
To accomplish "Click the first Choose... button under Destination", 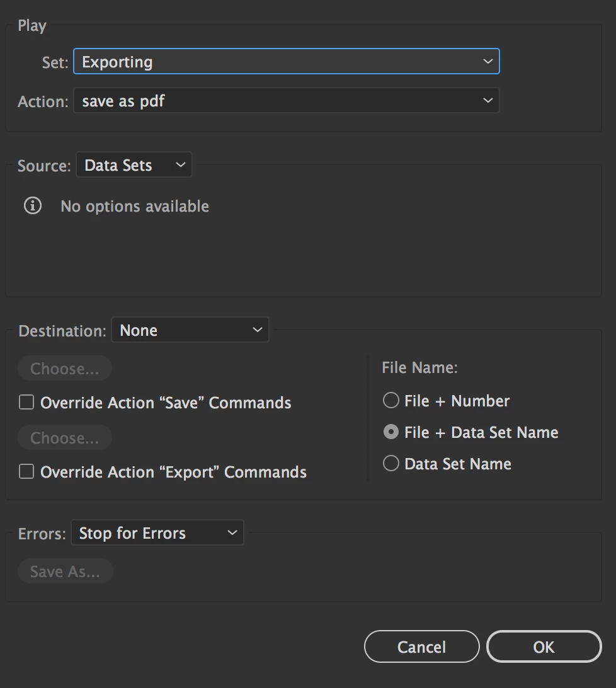I will click(64, 369).
